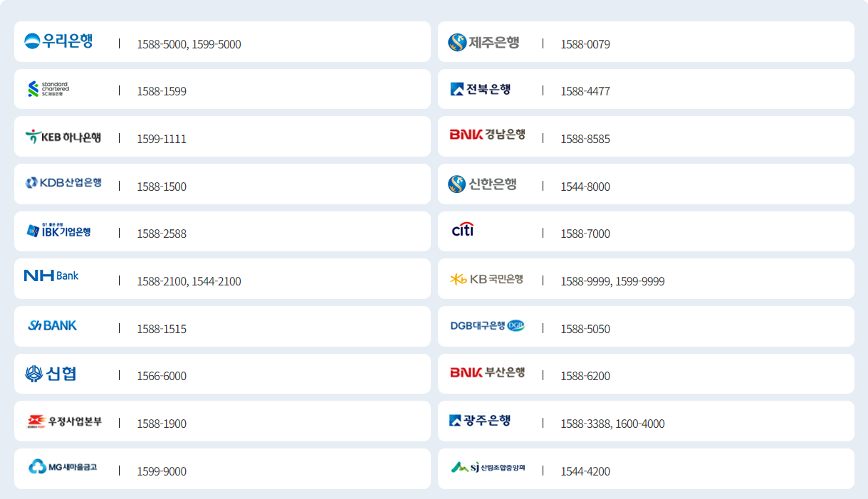Select the number 1588-1500
868x499 pixels.
point(162,187)
